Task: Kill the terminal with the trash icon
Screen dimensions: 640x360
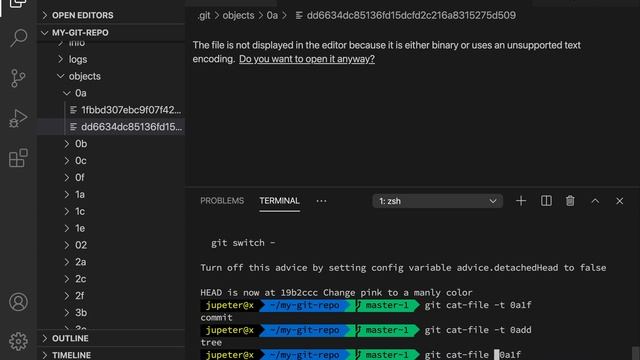Action: pos(570,201)
